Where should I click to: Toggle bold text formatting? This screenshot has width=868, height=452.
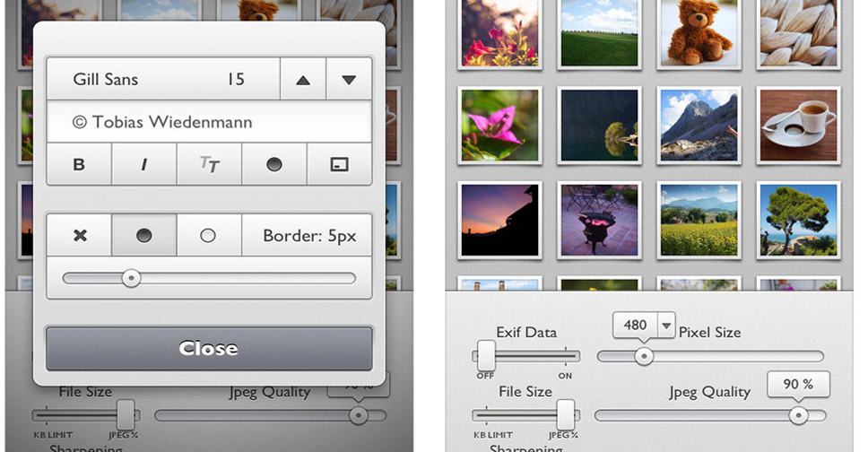[x=79, y=165]
